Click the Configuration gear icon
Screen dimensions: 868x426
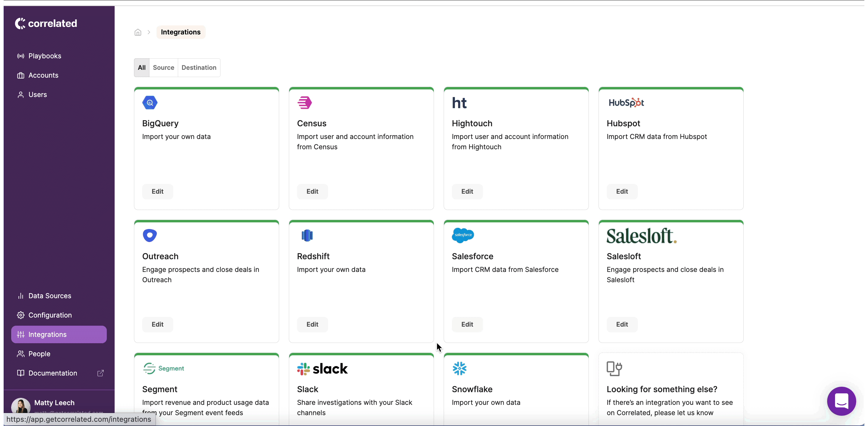[21, 315]
